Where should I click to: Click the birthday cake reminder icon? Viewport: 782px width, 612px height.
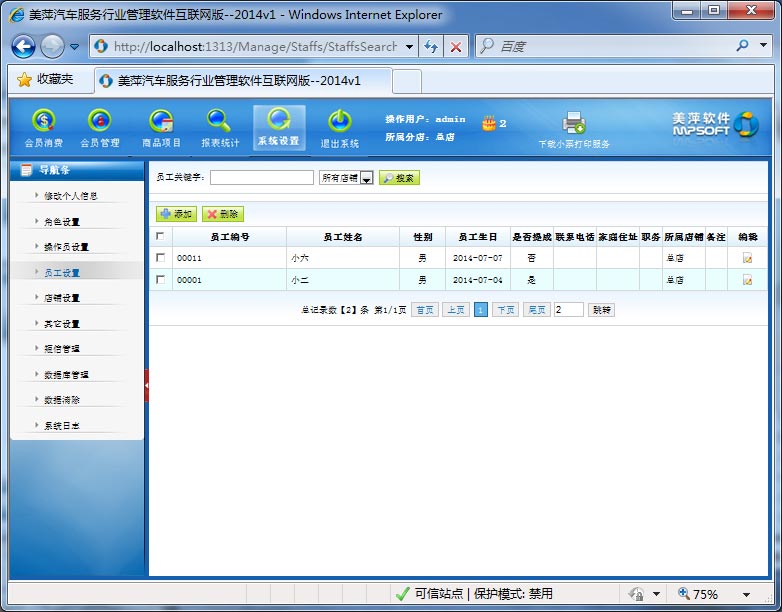(x=489, y=123)
